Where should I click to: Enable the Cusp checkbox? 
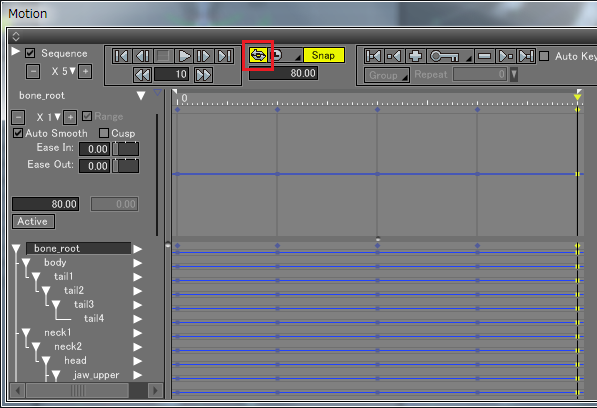pyautogui.click(x=104, y=133)
